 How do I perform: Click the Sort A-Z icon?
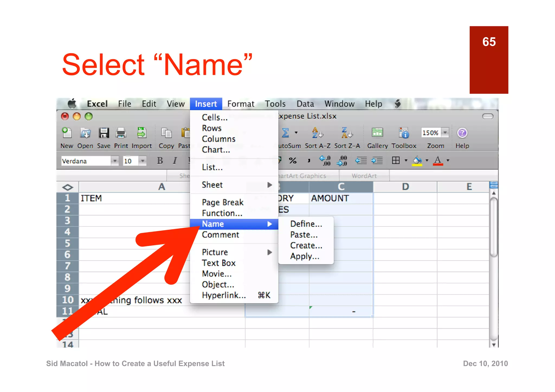317,133
